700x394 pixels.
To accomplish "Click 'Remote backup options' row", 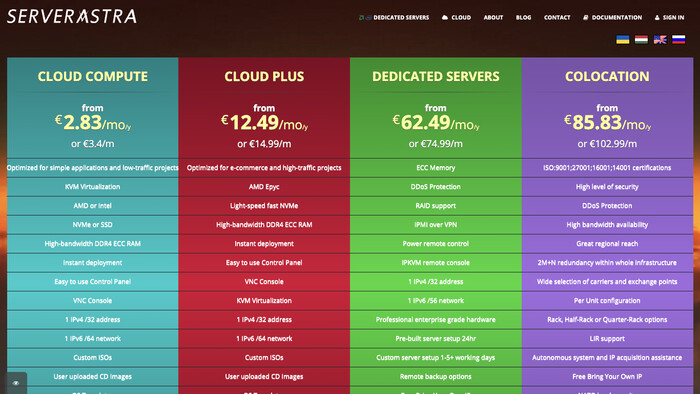I will [436, 377].
